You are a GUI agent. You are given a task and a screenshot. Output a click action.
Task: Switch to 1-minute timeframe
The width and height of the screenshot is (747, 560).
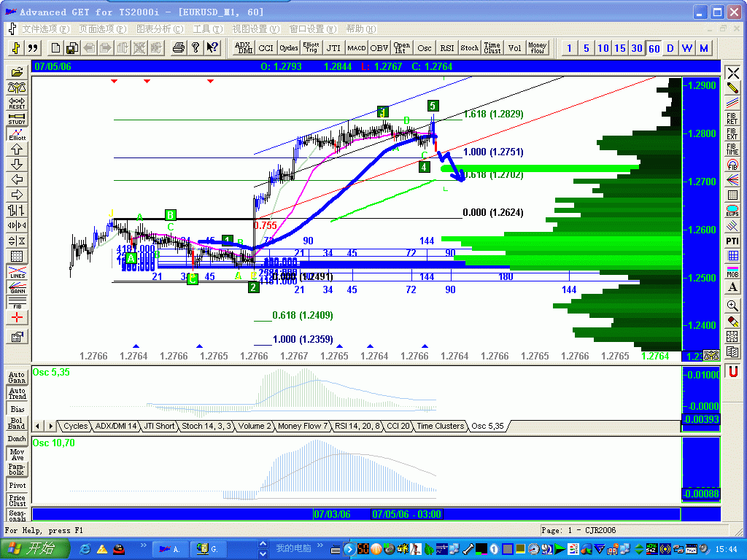(x=569, y=48)
